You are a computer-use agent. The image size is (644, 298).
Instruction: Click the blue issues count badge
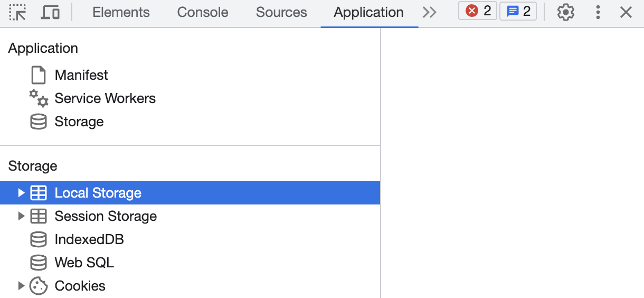[518, 11]
